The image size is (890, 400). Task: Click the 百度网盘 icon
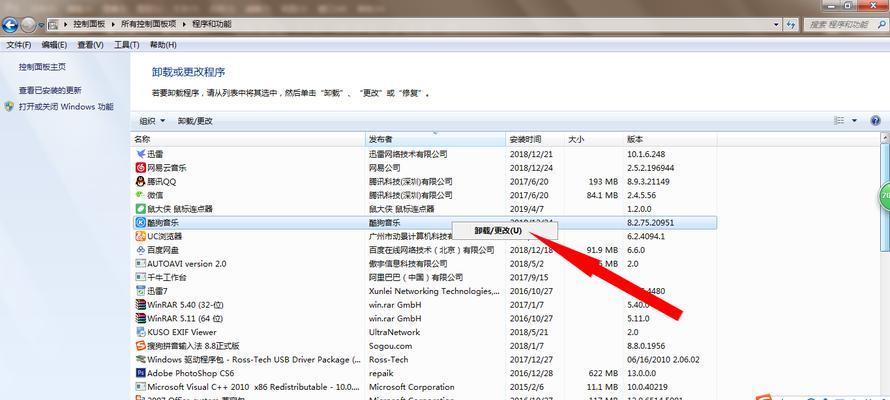pos(141,250)
